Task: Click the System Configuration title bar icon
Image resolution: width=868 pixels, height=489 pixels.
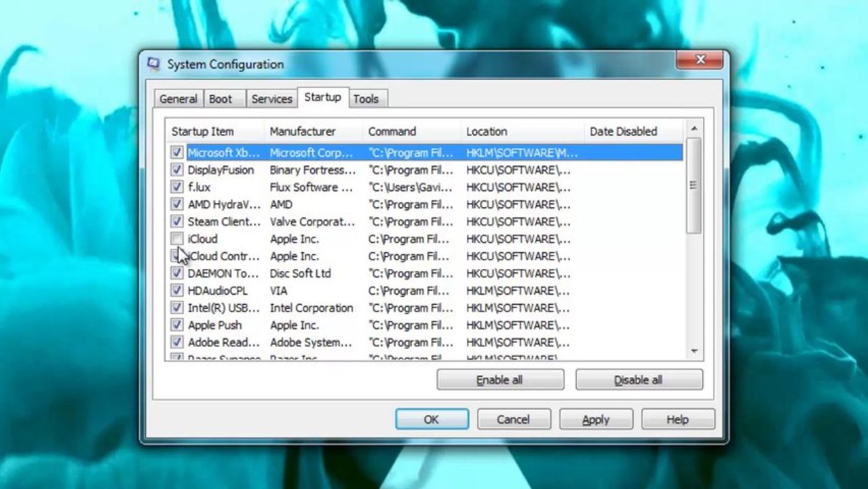Action: click(x=153, y=65)
